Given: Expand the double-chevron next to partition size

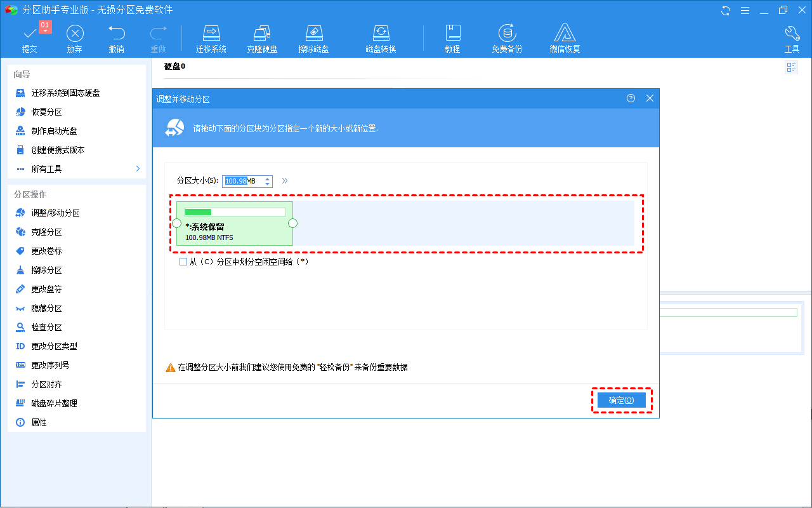Looking at the screenshot, I should coord(285,181).
